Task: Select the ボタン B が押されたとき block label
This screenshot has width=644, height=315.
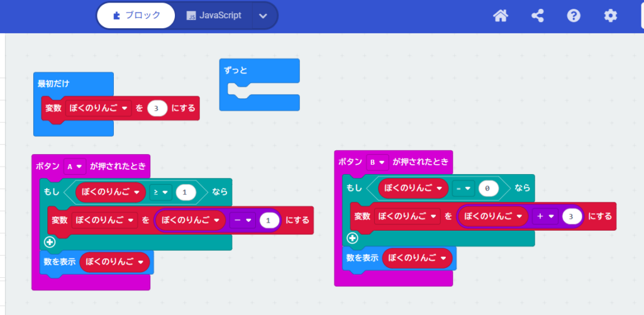Action: pyautogui.click(x=393, y=162)
